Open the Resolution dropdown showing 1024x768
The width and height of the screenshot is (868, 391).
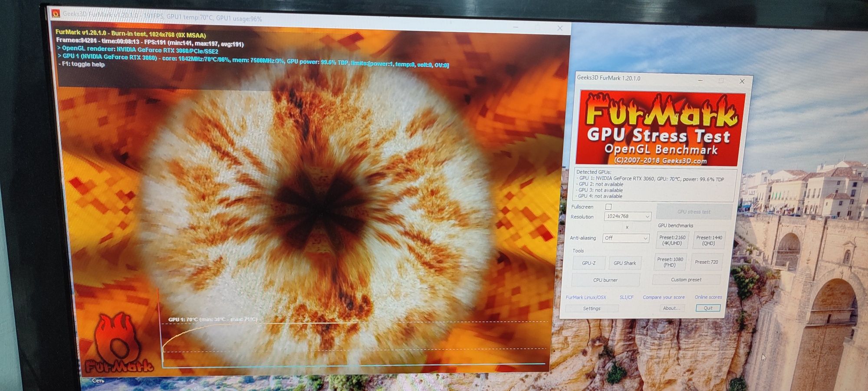(628, 216)
